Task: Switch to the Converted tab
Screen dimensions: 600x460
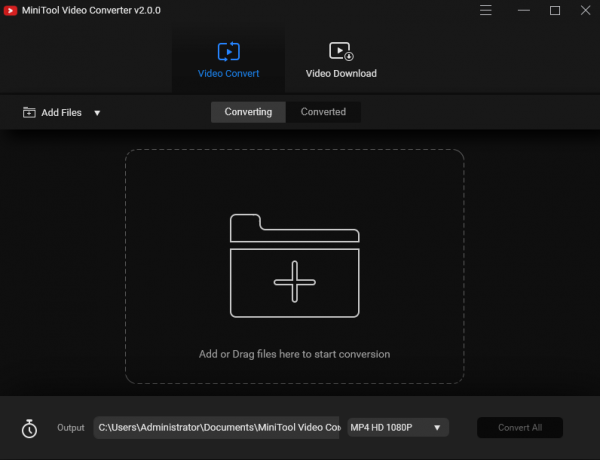Action: point(323,112)
